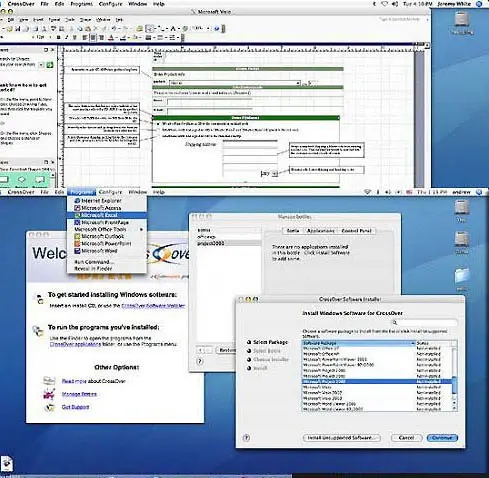Click Cancel in the CrossOver Software Installer
Image resolution: width=489 pixels, height=478 pixels.
click(x=406, y=438)
